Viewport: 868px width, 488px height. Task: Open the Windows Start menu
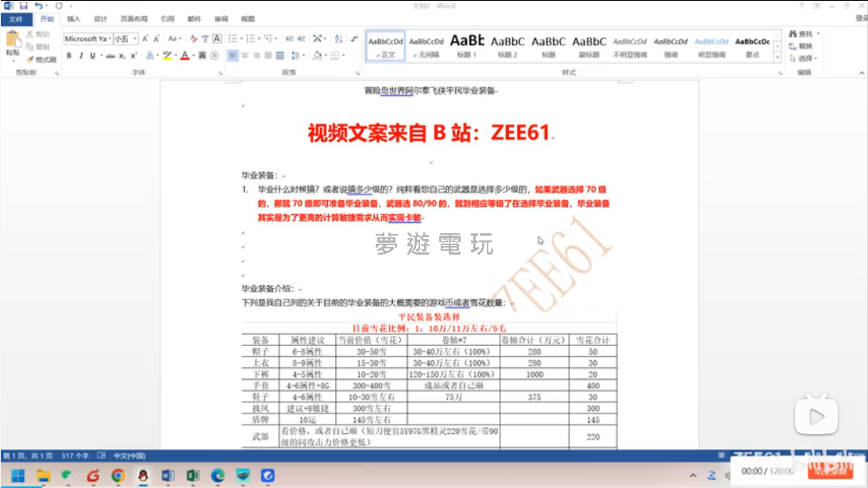click(x=17, y=476)
